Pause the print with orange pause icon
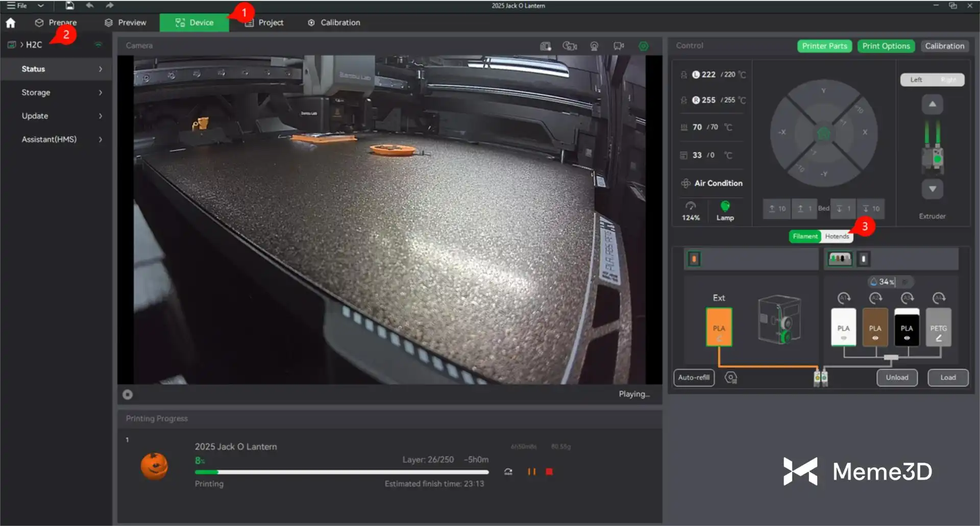 pos(531,472)
